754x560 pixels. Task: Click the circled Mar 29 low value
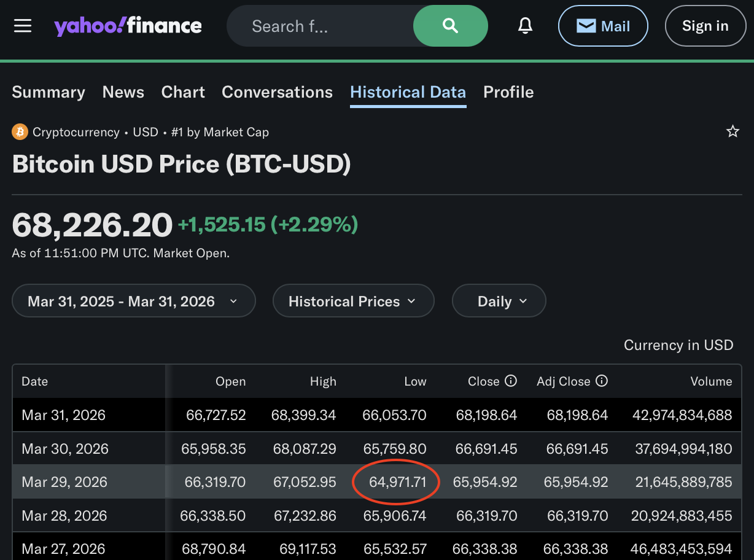[x=397, y=482]
